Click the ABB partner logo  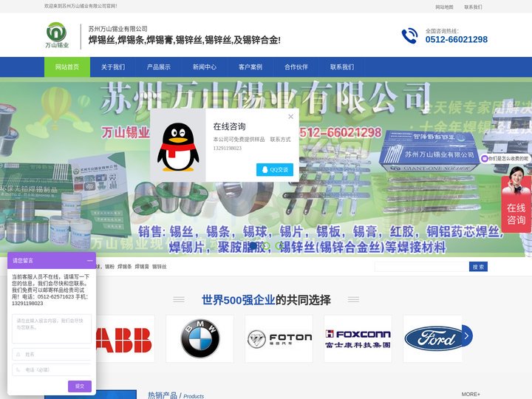(124, 339)
